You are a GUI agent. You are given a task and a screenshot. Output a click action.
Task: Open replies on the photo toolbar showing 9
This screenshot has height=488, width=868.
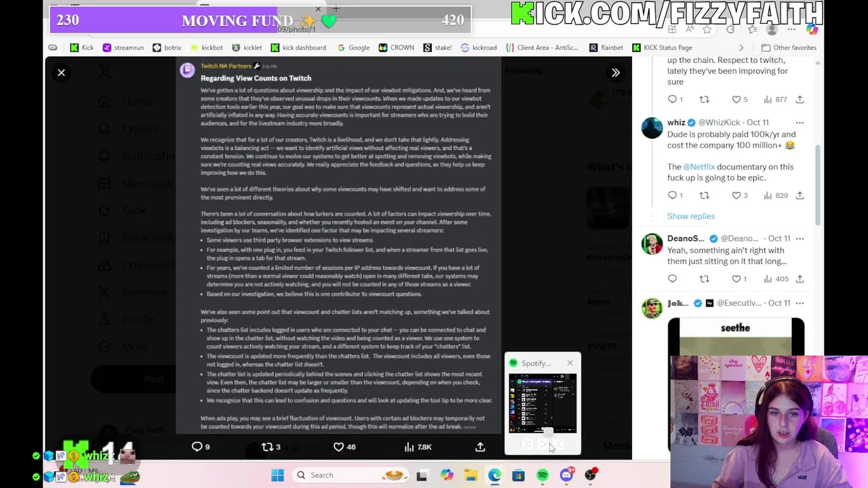pyautogui.click(x=200, y=447)
